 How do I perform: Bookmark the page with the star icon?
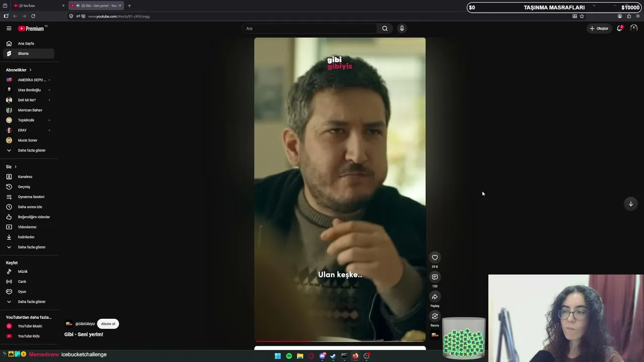point(582,16)
